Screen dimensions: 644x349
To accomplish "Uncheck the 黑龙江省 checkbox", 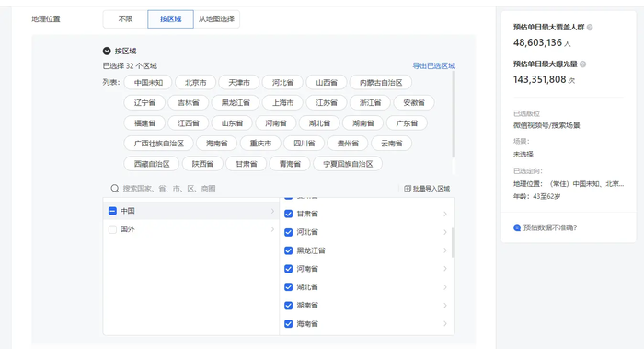I will (x=288, y=250).
